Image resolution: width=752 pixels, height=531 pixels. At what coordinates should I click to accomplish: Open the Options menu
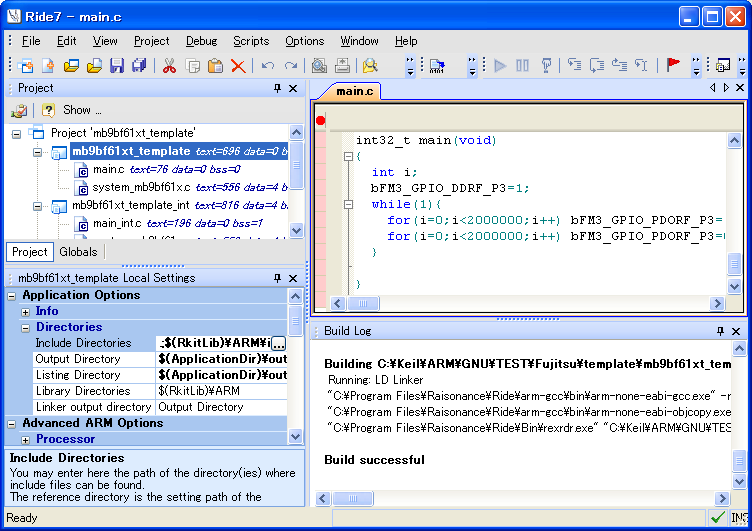(x=305, y=41)
